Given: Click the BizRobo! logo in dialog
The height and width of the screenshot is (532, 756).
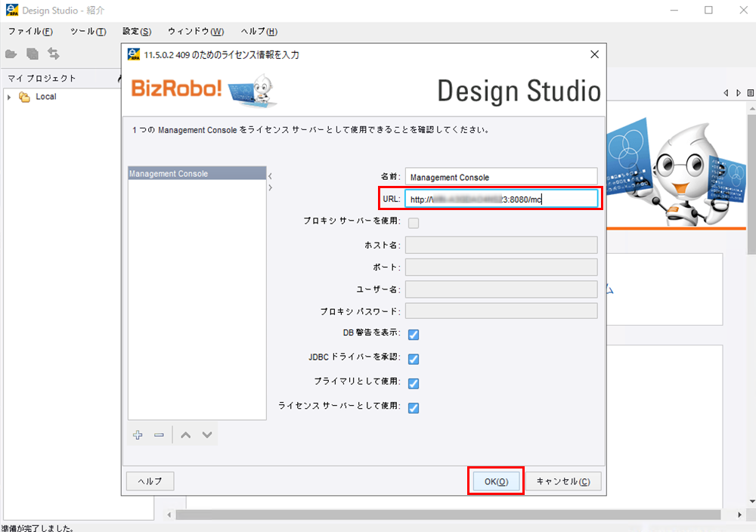Looking at the screenshot, I should pos(176,88).
